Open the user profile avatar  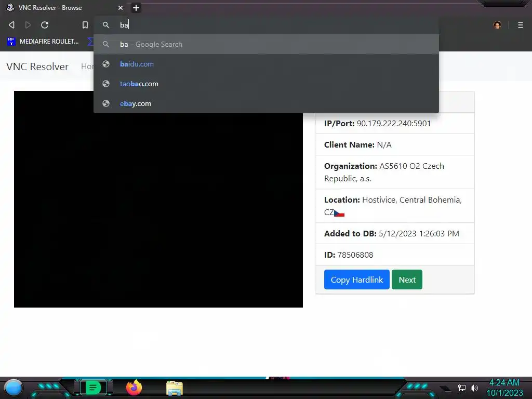click(497, 25)
